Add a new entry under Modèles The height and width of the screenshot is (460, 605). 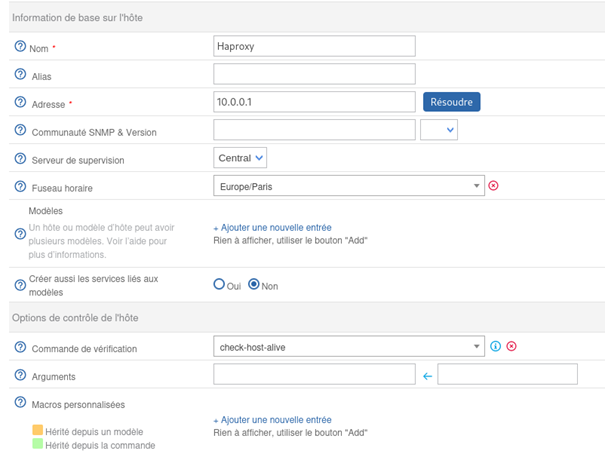tap(272, 228)
